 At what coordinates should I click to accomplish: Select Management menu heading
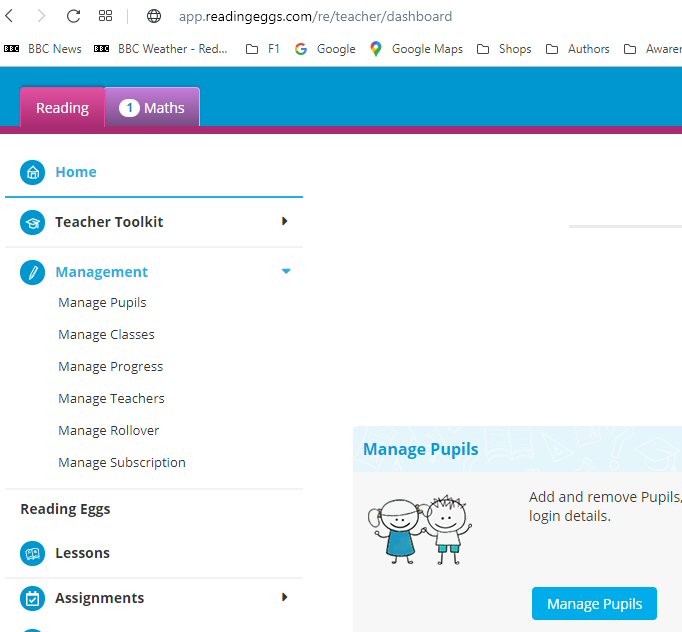(101, 272)
